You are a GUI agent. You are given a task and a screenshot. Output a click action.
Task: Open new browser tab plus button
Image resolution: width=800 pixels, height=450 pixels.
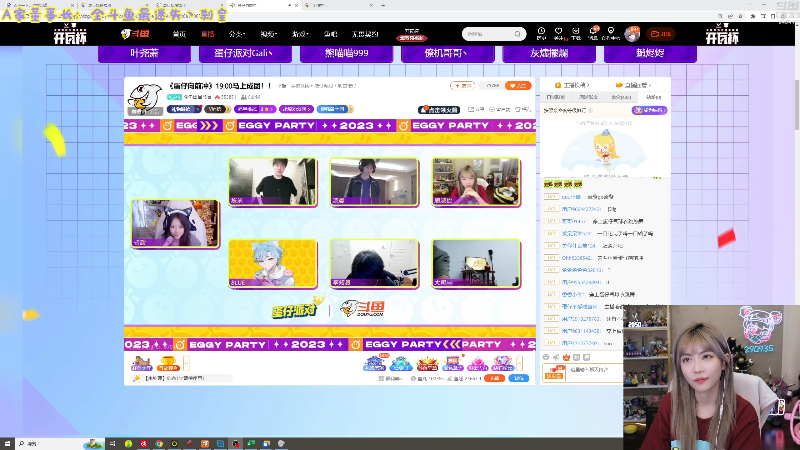tap(383, 5)
